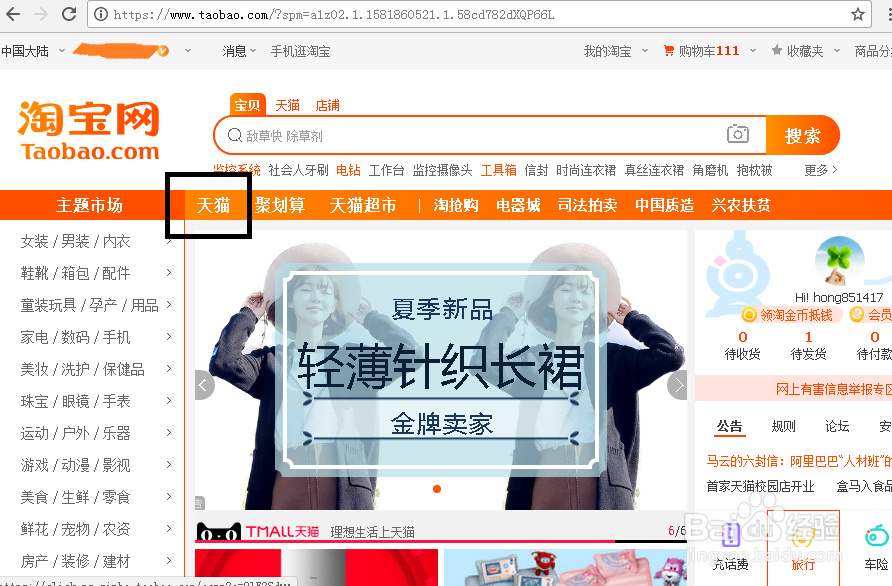The image size is (892, 586).
Task: Click hot search 时尚连衣裙 link
Action: coord(586,170)
